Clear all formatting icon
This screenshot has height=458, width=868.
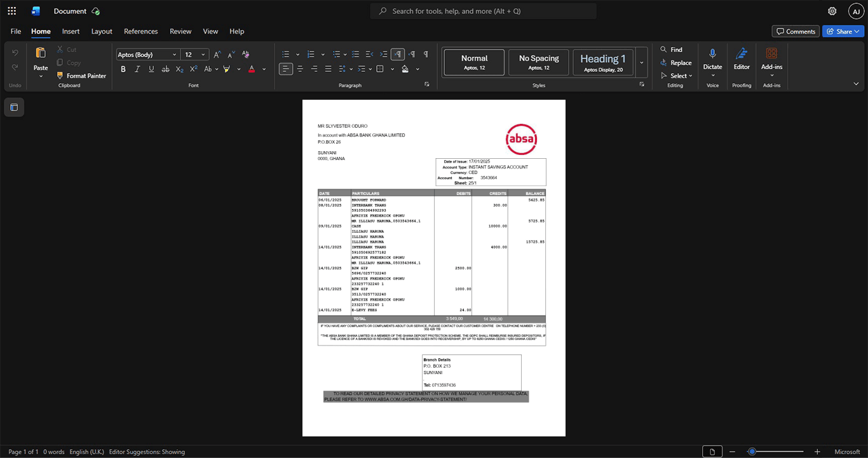(246, 55)
